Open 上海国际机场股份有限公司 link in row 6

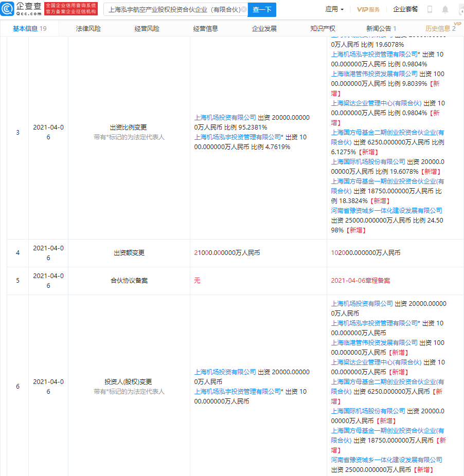coord(368,411)
